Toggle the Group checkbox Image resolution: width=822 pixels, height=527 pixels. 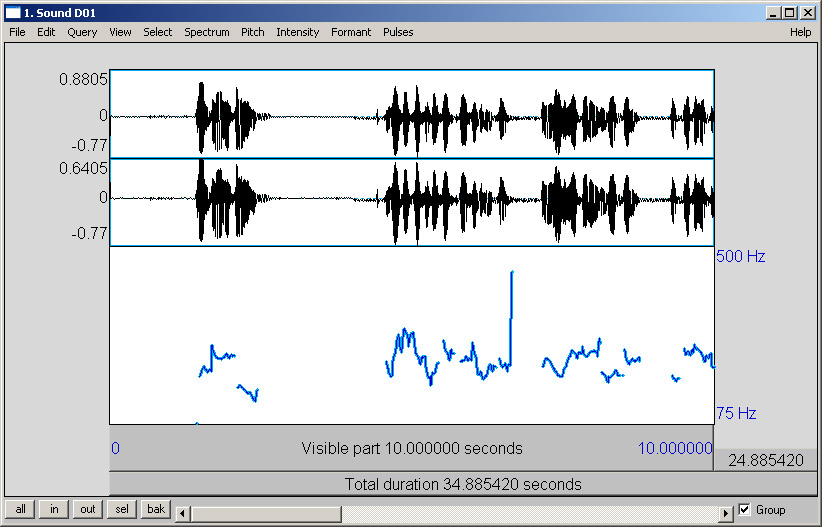tap(744, 509)
